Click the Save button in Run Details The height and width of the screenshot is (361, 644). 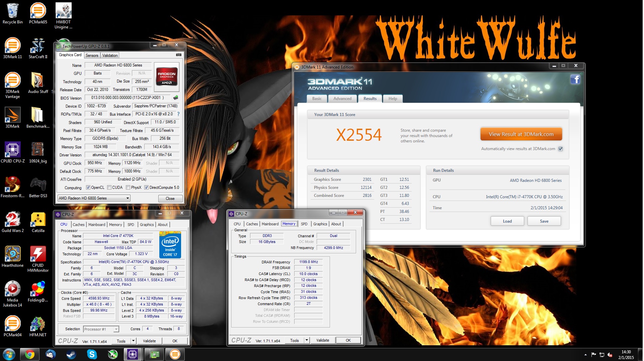coord(545,221)
